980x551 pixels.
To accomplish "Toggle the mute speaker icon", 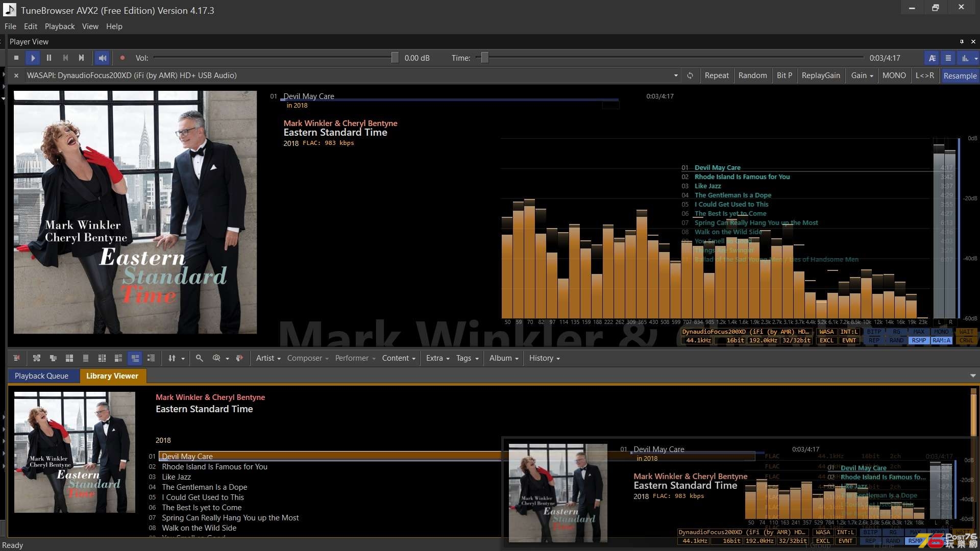I will point(102,58).
